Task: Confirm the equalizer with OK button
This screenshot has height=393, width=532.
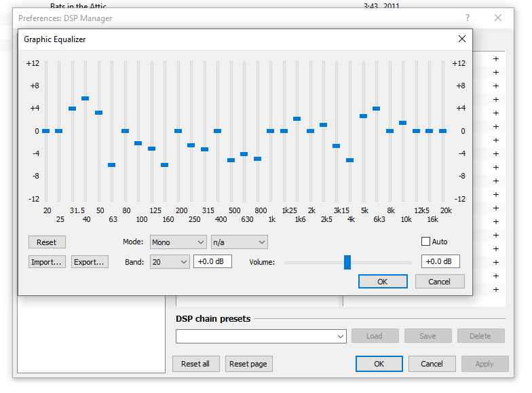Action: click(x=383, y=282)
